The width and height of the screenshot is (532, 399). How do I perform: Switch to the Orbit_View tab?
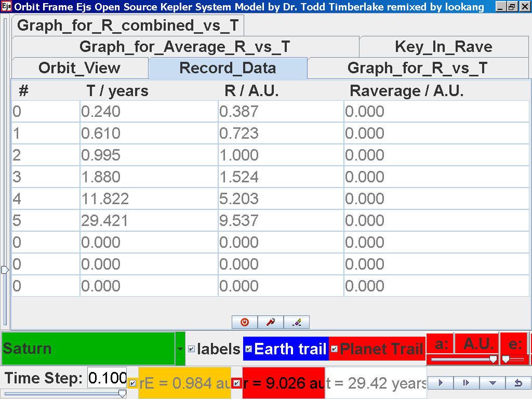pyautogui.click(x=79, y=68)
